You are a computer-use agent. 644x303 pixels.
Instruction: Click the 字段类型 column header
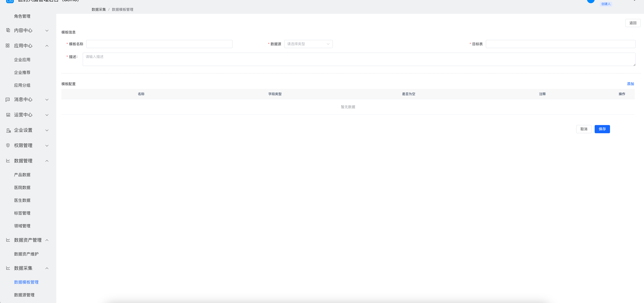click(x=275, y=94)
